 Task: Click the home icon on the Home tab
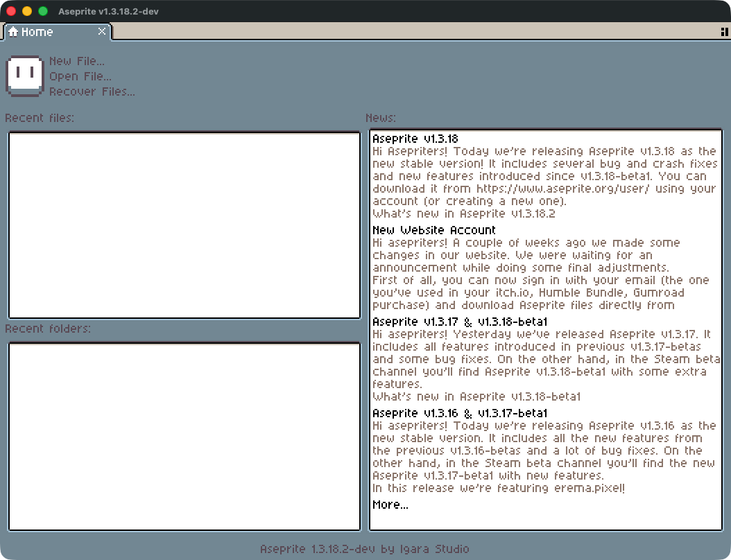(x=13, y=32)
